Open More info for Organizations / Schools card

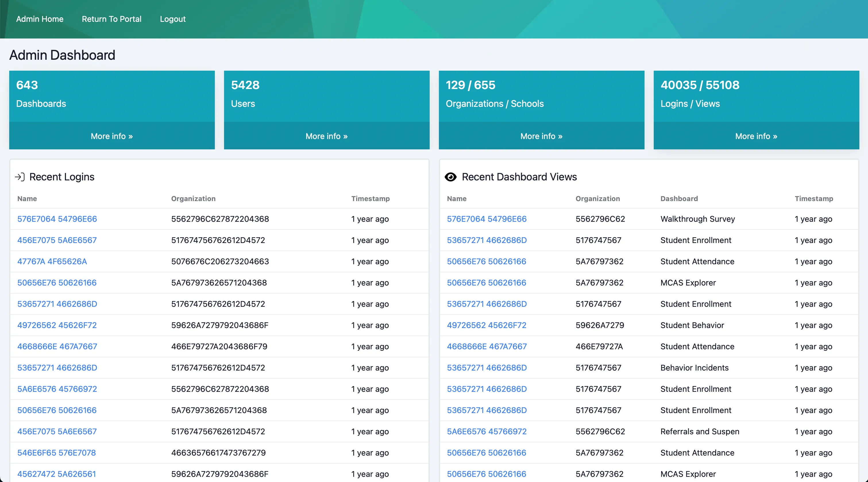point(541,136)
